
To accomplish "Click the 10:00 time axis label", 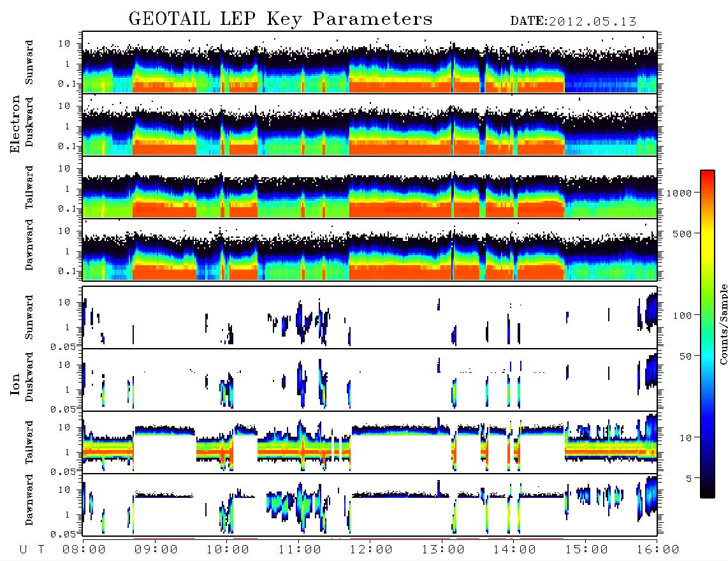I will coord(228,550).
